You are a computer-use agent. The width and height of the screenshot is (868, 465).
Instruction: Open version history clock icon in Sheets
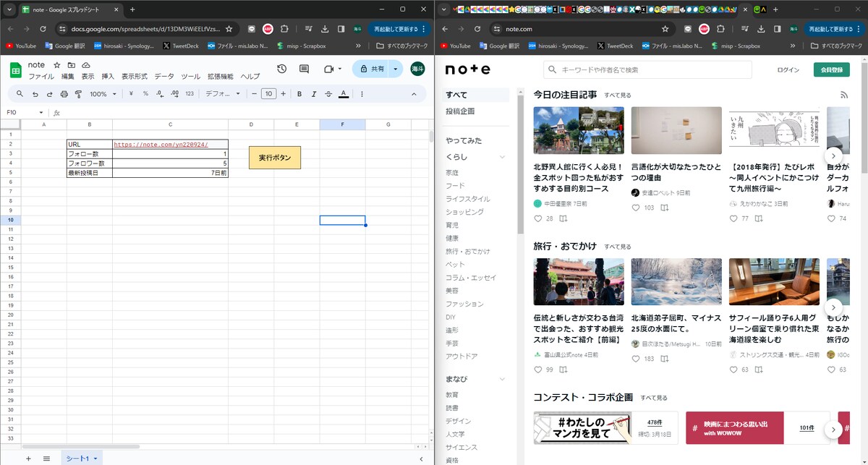coord(281,69)
